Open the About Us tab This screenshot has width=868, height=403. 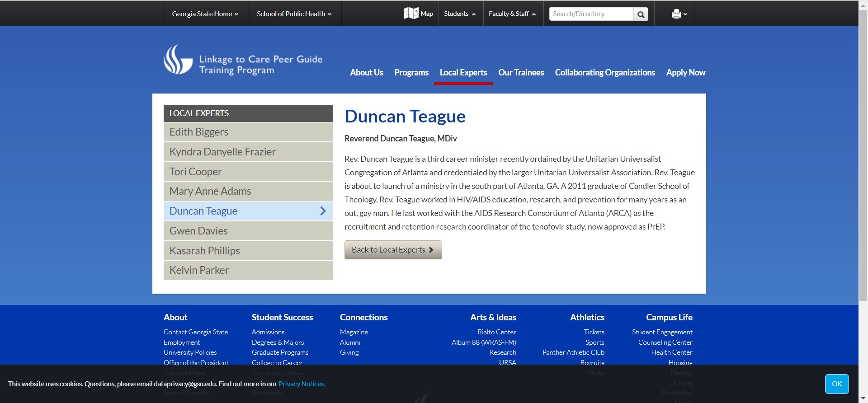pyautogui.click(x=366, y=73)
